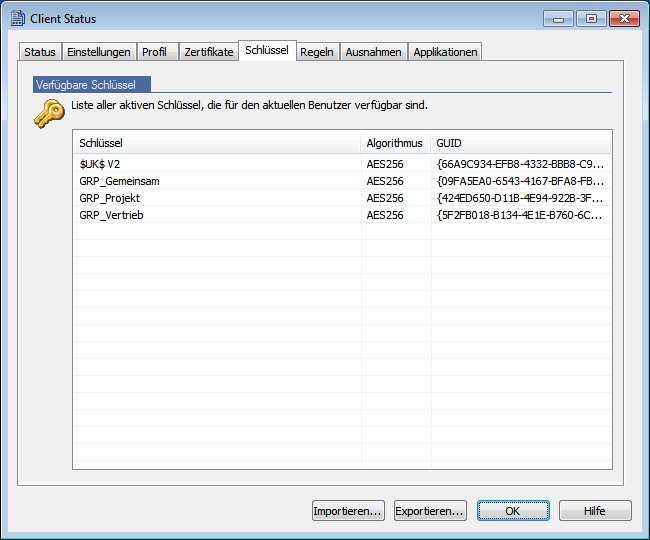
Task: Switch to the Applikationen tab
Action: pyautogui.click(x=445, y=52)
